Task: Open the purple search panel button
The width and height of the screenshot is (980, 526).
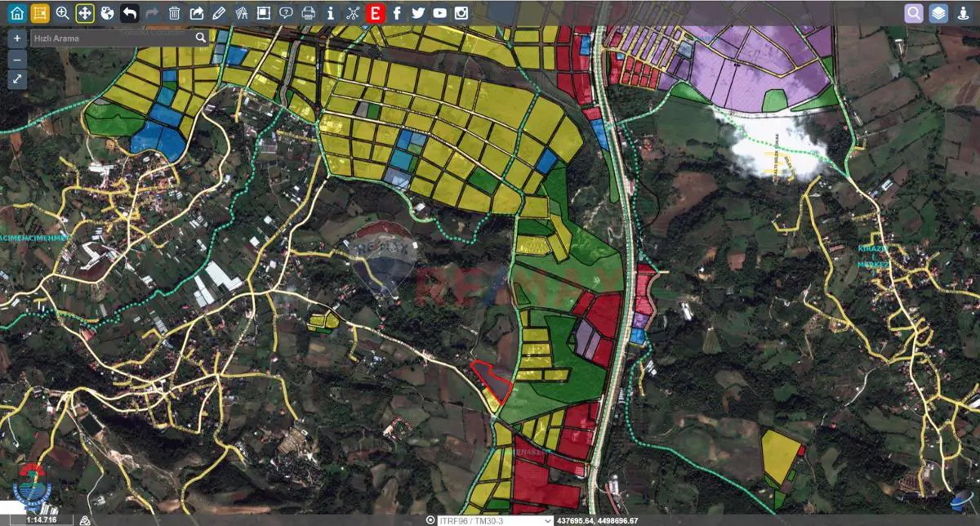Action: coord(914,13)
